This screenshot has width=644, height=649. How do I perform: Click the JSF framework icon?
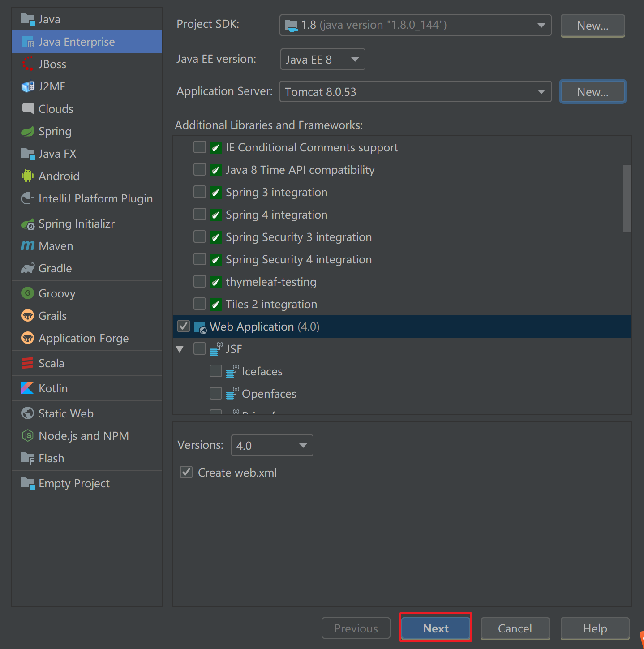coord(216,349)
